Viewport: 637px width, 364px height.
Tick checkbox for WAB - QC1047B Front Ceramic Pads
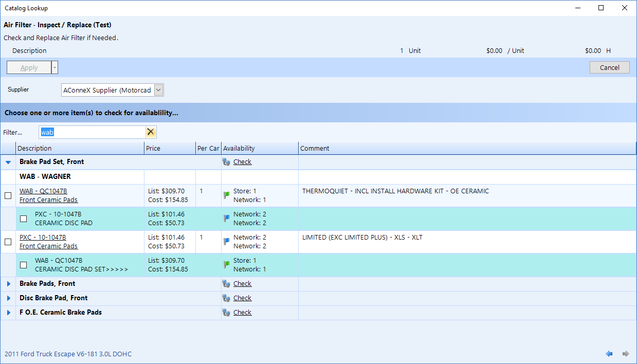tap(8, 195)
